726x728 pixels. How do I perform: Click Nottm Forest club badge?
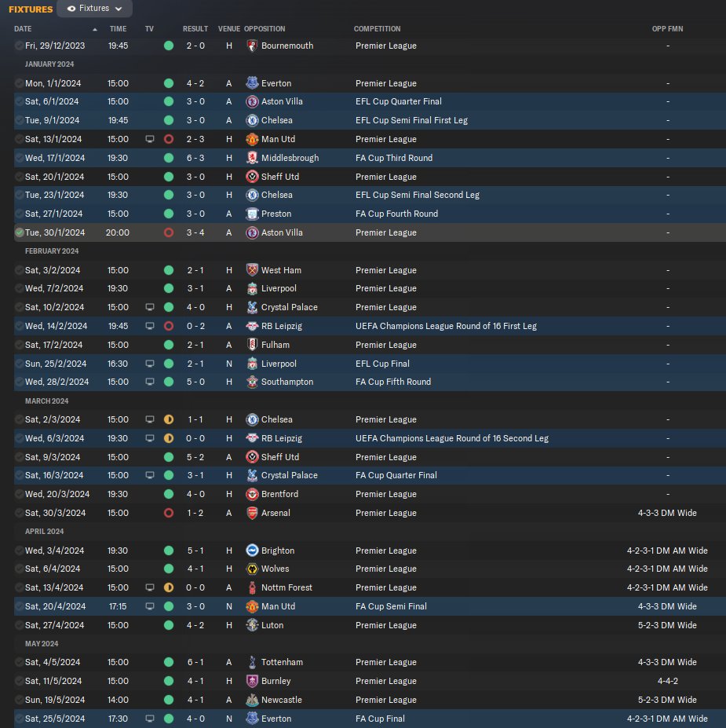(x=252, y=587)
